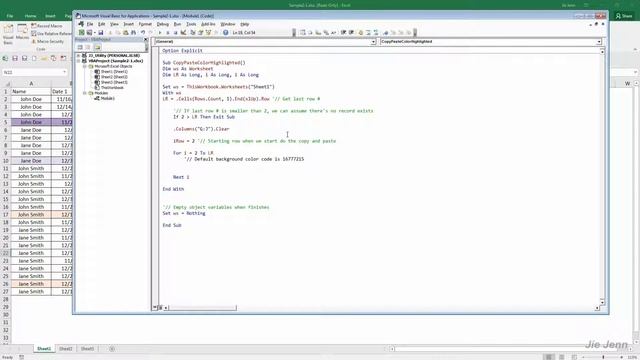The height and width of the screenshot is (360, 640).
Task: Click Macros button in Excel ribbon
Action: pyautogui.click(x=22, y=32)
